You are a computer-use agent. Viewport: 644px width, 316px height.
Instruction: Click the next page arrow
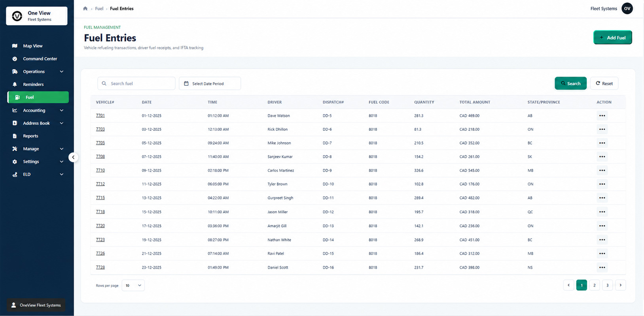(620, 285)
